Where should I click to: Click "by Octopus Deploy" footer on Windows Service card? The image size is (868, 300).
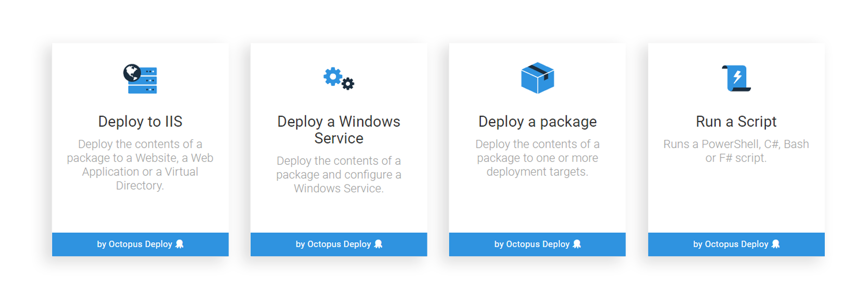[x=339, y=244]
